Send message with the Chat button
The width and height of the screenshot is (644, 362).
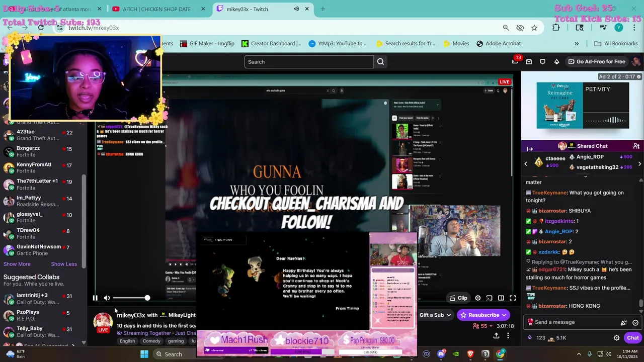632,338
